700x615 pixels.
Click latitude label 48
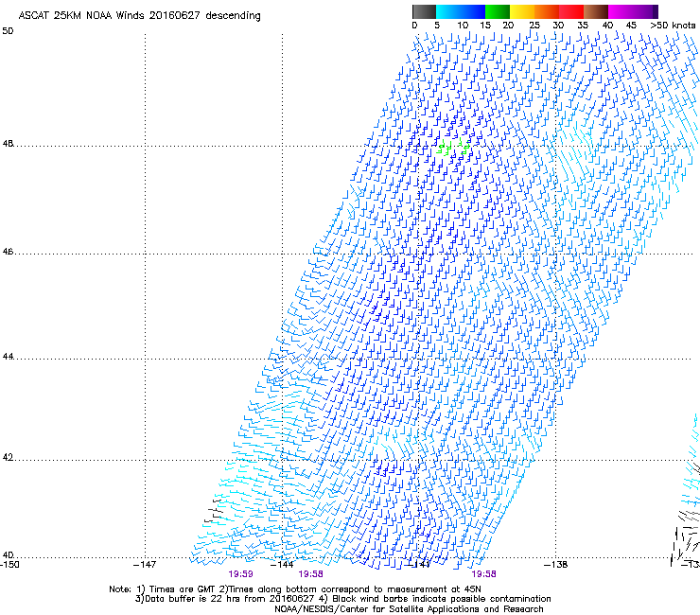pyautogui.click(x=8, y=144)
